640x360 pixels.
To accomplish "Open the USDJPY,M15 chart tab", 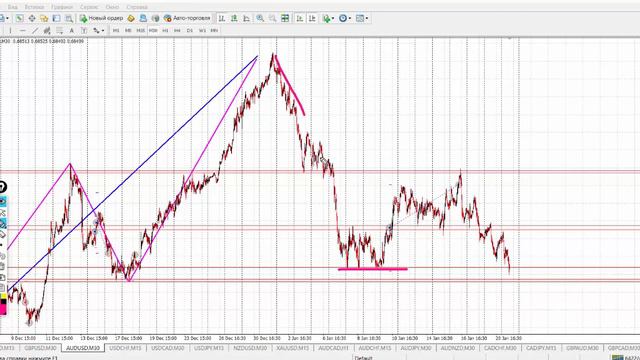I will pyautogui.click(x=209, y=348).
